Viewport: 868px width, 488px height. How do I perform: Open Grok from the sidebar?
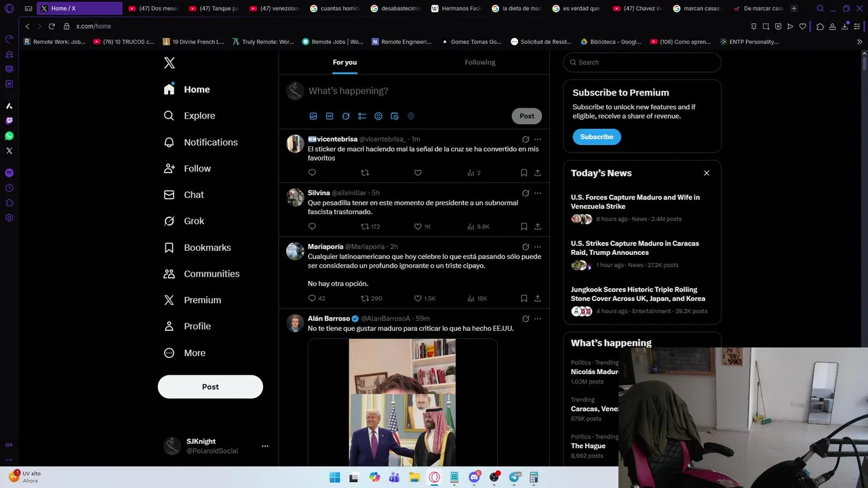point(184,221)
